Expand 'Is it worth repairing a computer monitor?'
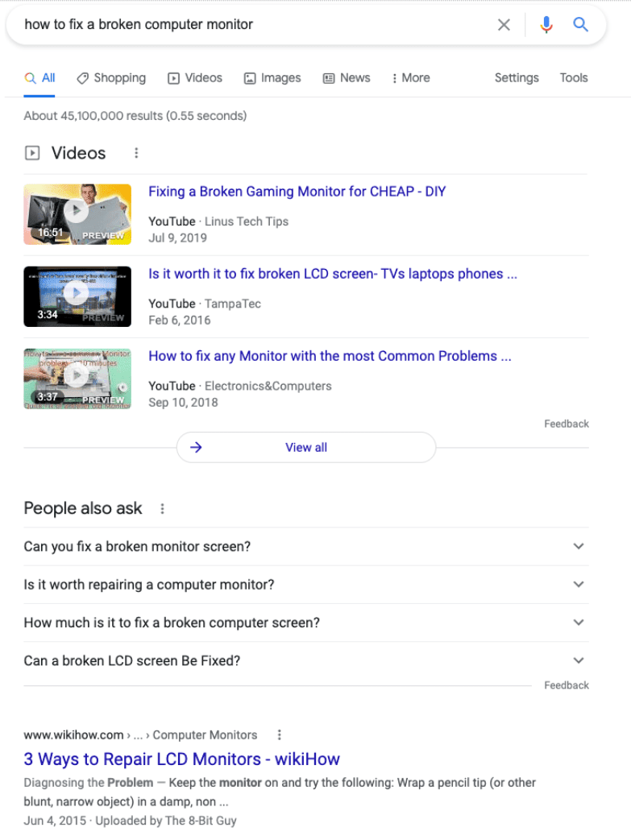 point(306,585)
